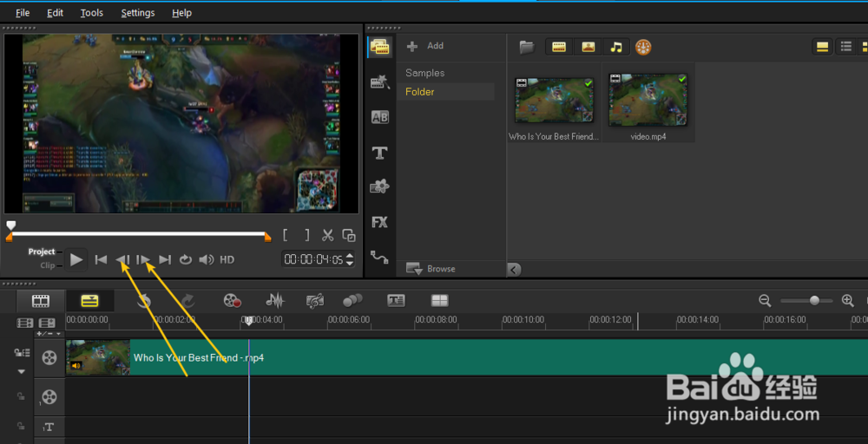Click the grid template icon in timeline toolbar

tap(439, 301)
